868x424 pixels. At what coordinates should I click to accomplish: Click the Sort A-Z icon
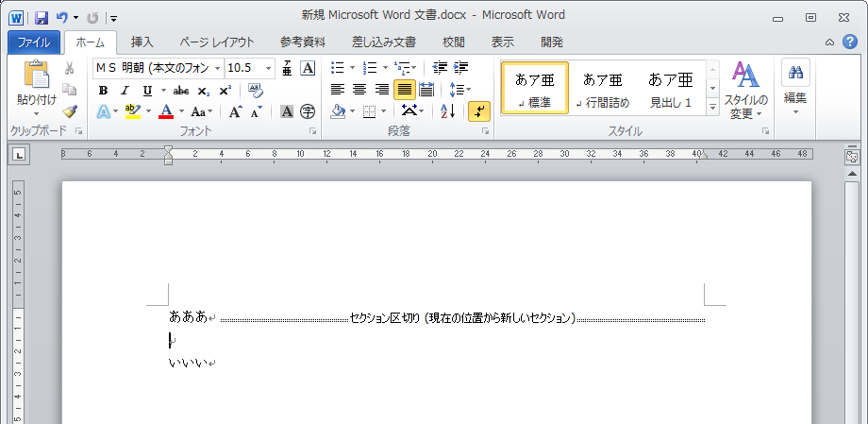(x=448, y=111)
